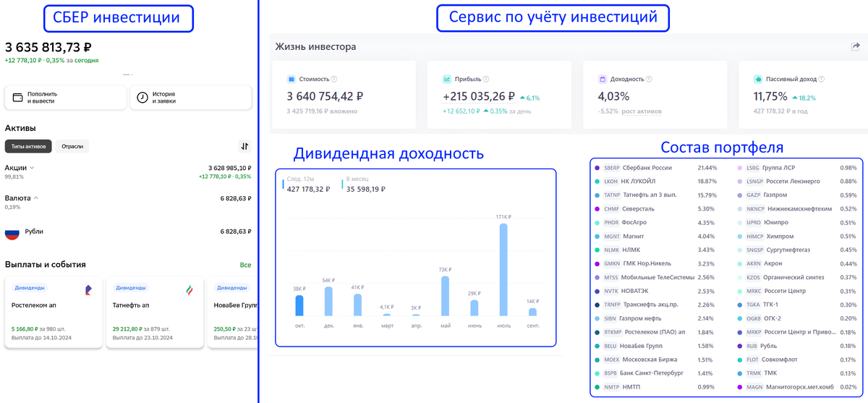Viewport: 868px width, 403px height.
Task: Open История и заявки
Action: (191, 98)
